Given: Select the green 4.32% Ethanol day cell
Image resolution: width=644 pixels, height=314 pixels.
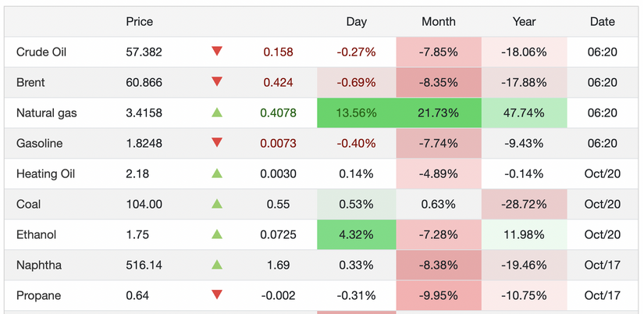Looking at the screenshot, I should tap(356, 235).
